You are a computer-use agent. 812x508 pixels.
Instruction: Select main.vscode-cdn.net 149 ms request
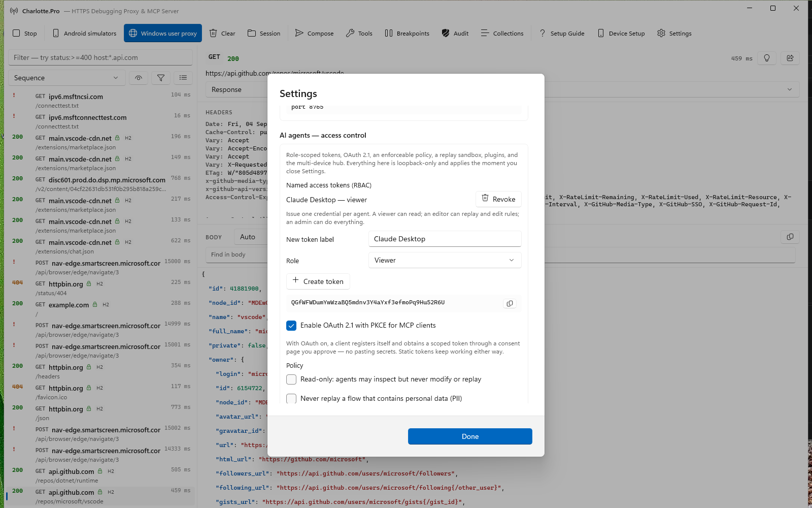[100, 163]
